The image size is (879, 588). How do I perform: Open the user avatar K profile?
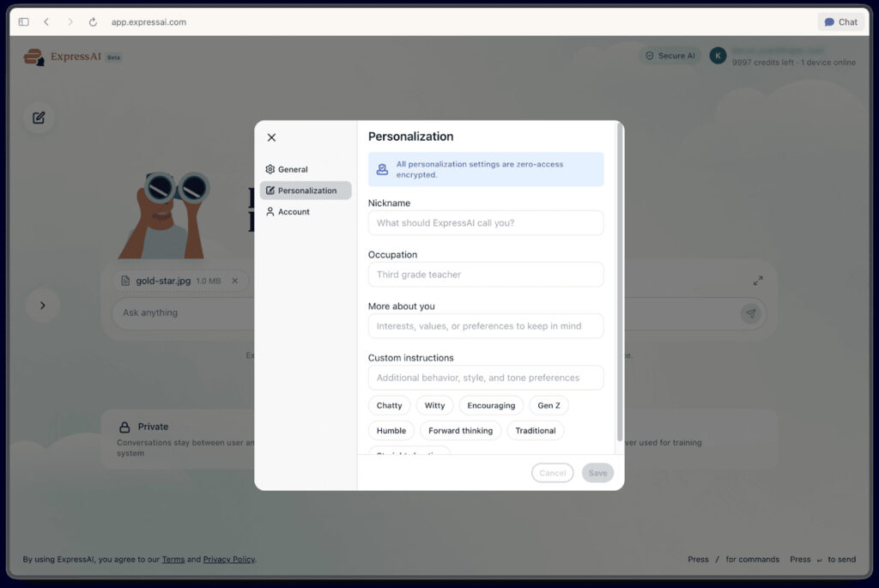[x=718, y=56]
